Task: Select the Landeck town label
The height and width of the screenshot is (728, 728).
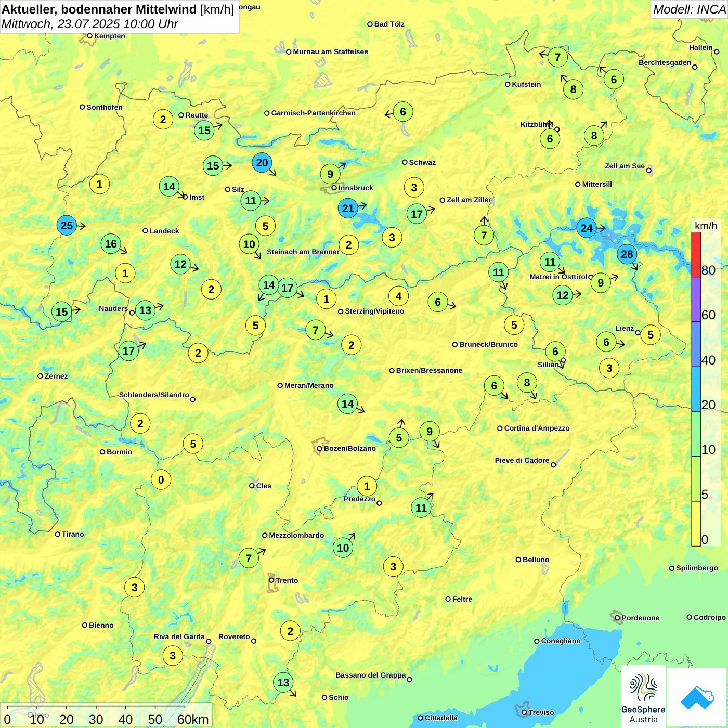Action: coord(164,231)
